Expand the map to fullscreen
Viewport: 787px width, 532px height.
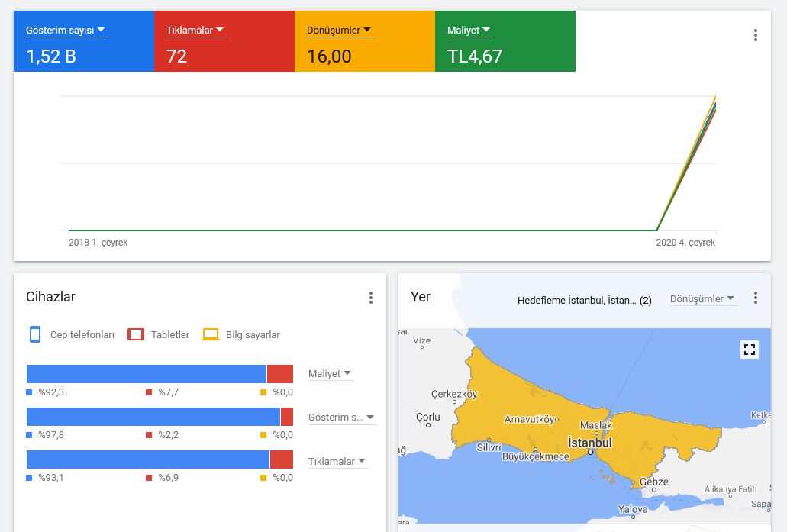(750, 350)
